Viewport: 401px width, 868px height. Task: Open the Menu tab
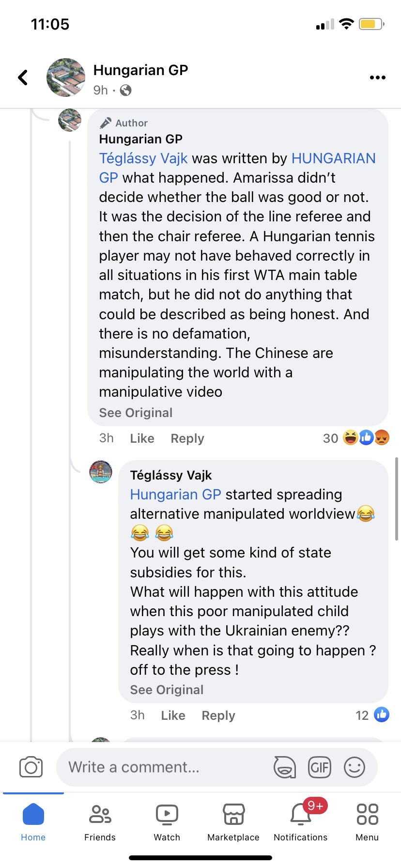tap(367, 822)
